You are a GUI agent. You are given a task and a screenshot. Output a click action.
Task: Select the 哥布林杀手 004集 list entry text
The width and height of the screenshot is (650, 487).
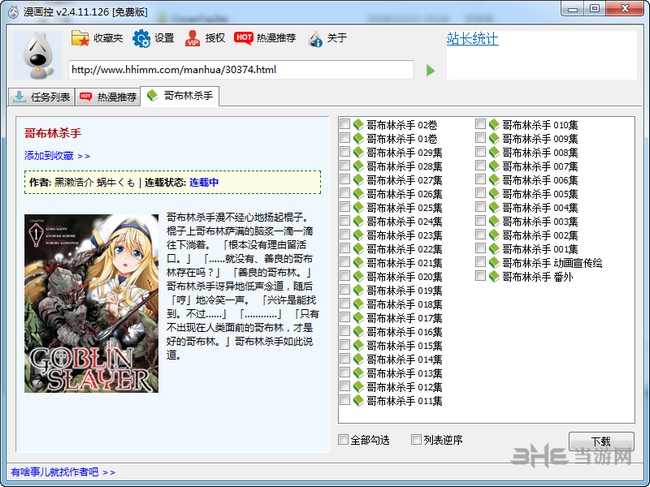(540, 208)
